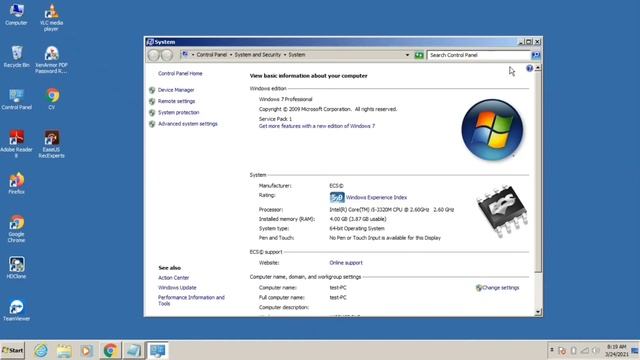Click System and Security breadcrumb segment
This screenshot has width=640, height=360.
pos(258,55)
